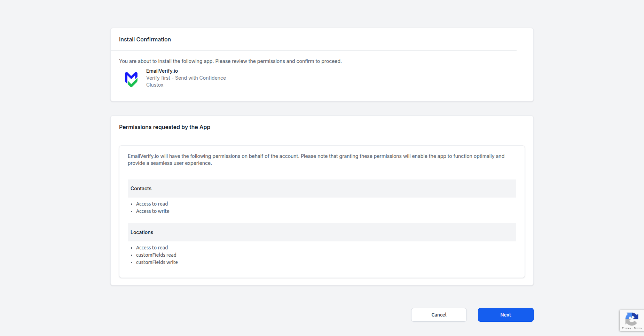
Task: Select 'Access to read' under Contacts
Action: [152, 204]
